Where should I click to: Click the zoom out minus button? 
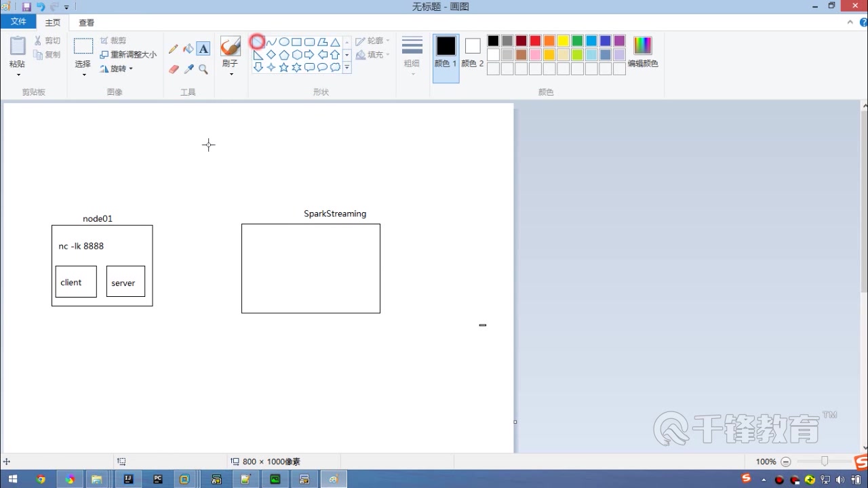coord(786,462)
